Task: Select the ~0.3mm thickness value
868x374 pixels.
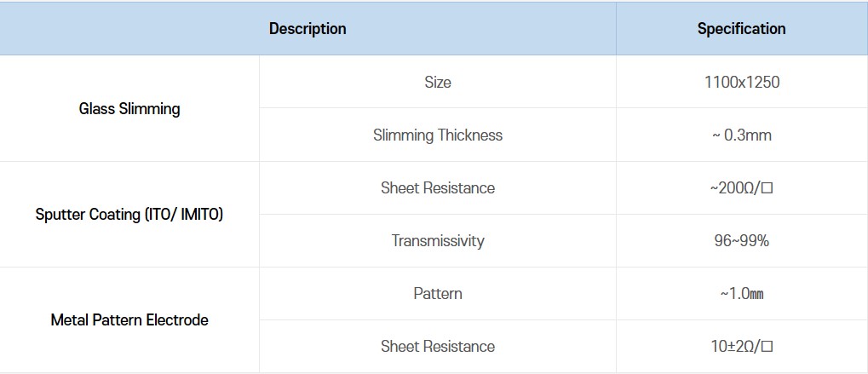Action: 741,135
